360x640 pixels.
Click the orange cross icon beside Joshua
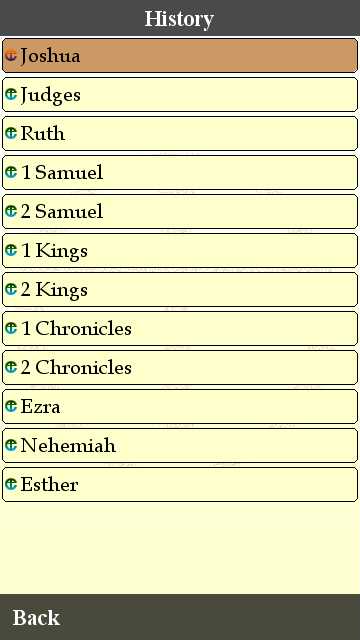click(11, 55)
